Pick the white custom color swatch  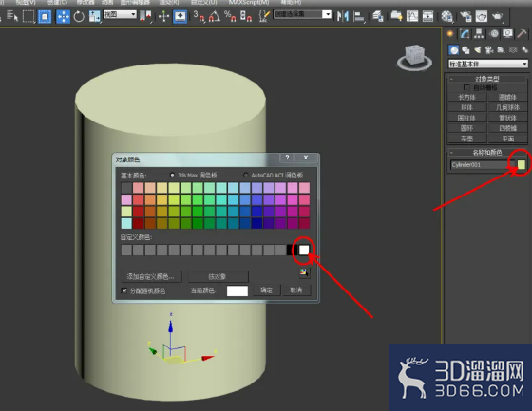coord(304,251)
